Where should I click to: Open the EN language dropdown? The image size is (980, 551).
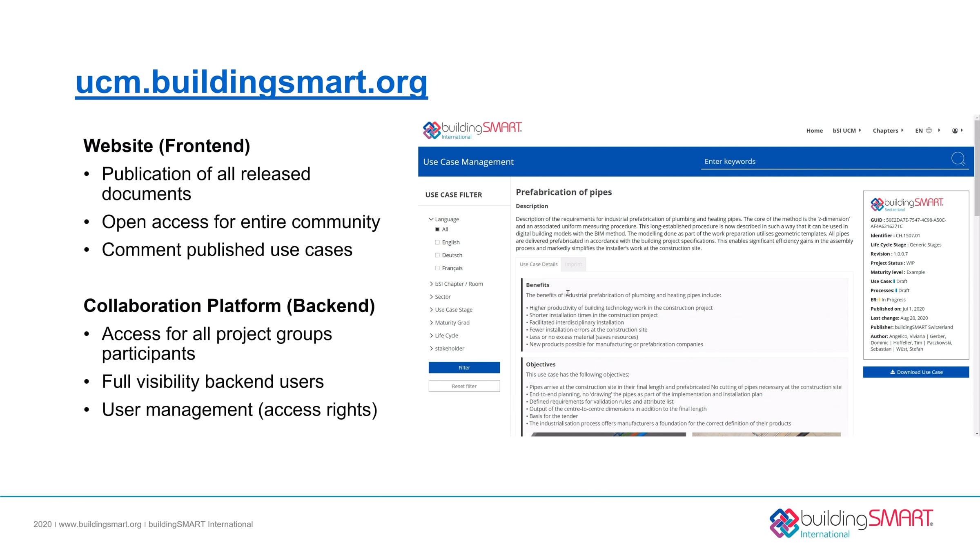point(927,131)
